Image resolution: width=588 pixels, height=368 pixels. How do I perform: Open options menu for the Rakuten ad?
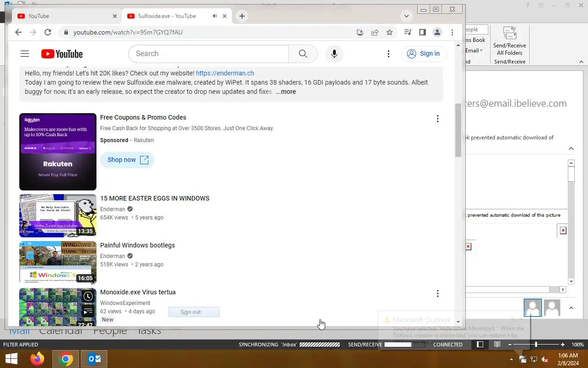(x=438, y=119)
